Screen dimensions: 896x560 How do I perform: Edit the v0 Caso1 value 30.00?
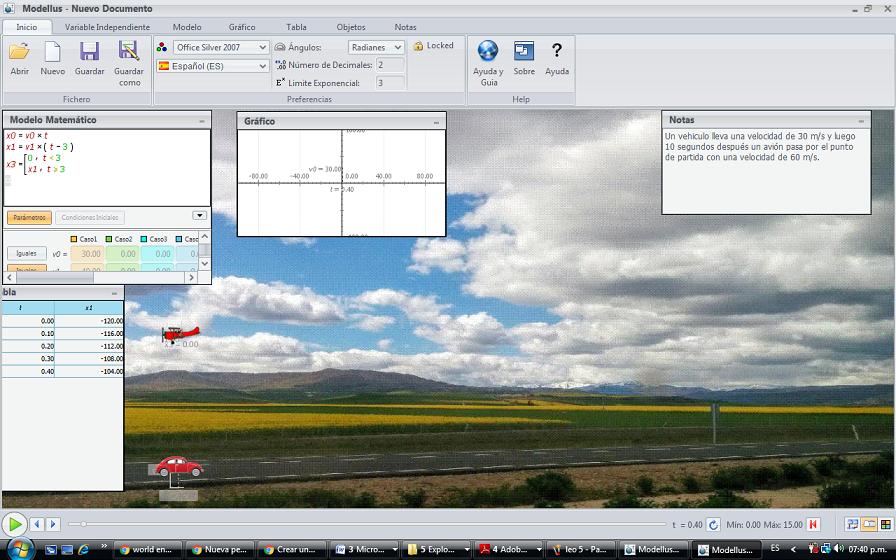(87, 254)
